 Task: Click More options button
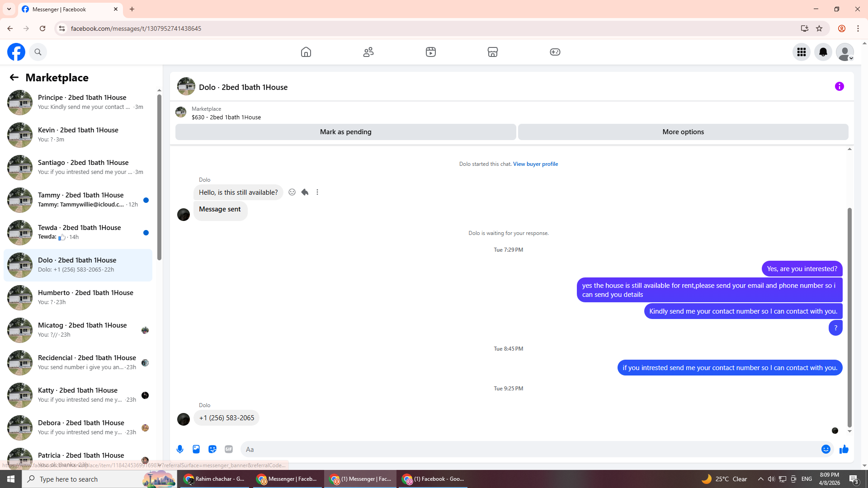[x=683, y=132]
